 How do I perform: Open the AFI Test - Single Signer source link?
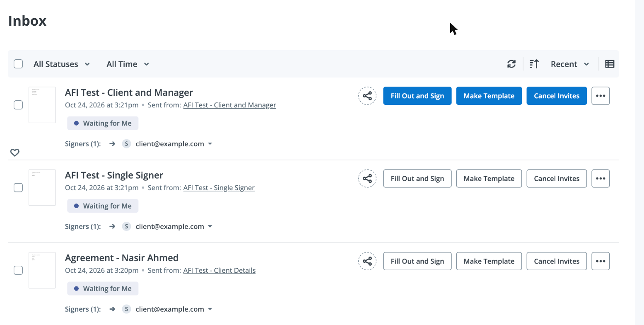[219, 188]
